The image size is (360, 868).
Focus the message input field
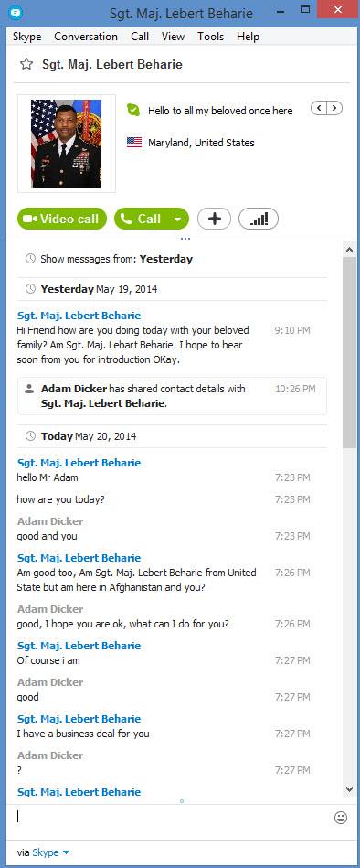tap(172, 817)
